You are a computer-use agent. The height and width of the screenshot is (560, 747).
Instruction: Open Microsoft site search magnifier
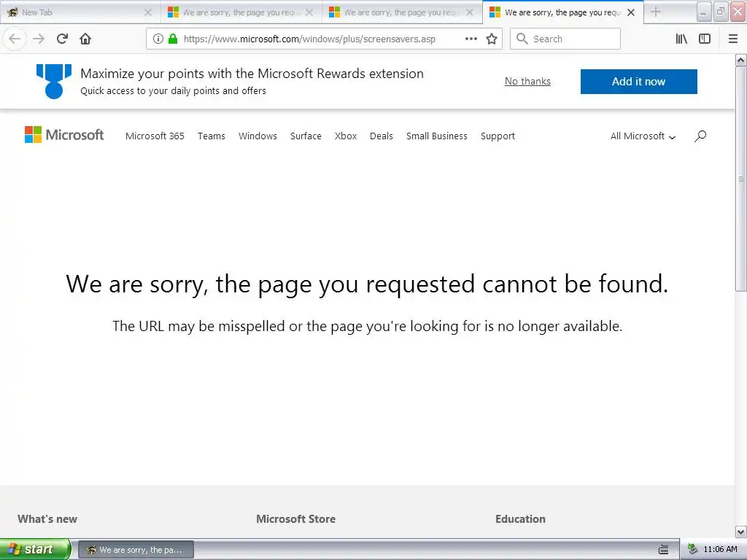700,136
